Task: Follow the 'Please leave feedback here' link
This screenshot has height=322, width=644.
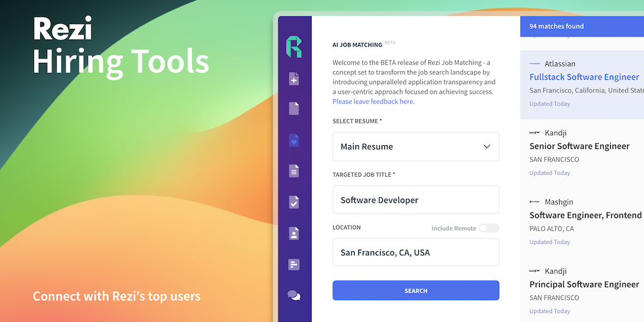Action: [x=374, y=101]
